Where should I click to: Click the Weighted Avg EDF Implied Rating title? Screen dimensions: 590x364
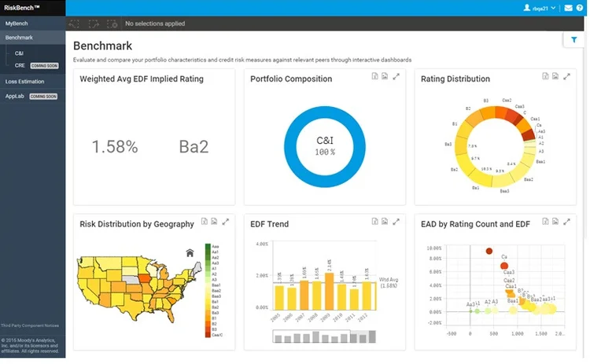(x=142, y=79)
